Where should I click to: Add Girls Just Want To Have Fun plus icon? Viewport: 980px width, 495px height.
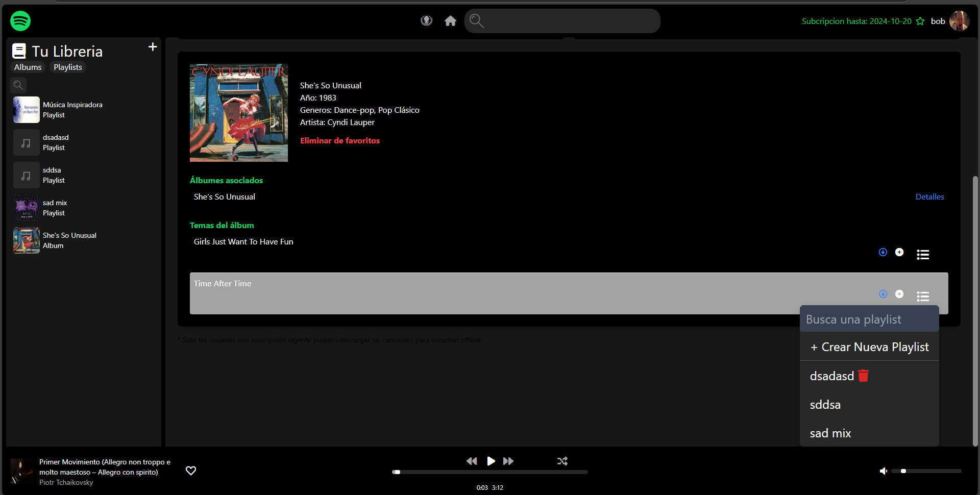coord(899,252)
